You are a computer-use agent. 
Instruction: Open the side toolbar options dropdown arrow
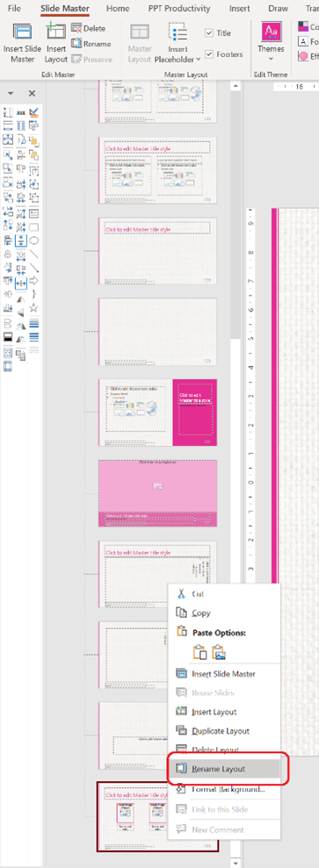[11, 94]
